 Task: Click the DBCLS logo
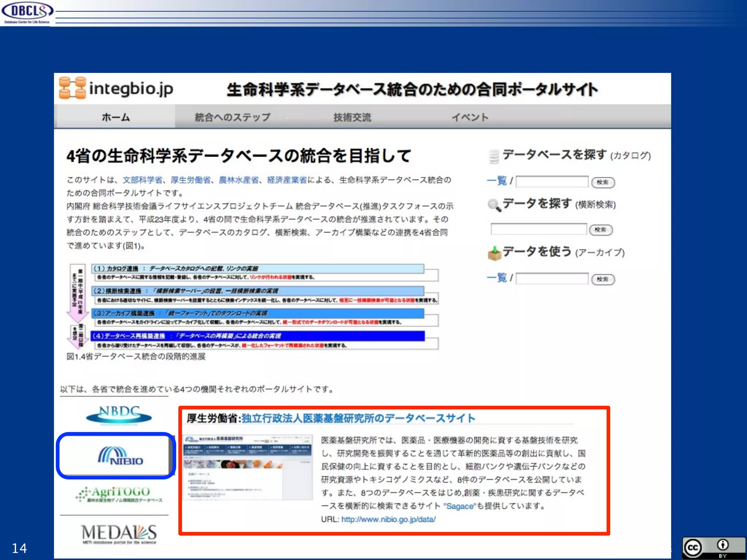[x=27, y=12]
